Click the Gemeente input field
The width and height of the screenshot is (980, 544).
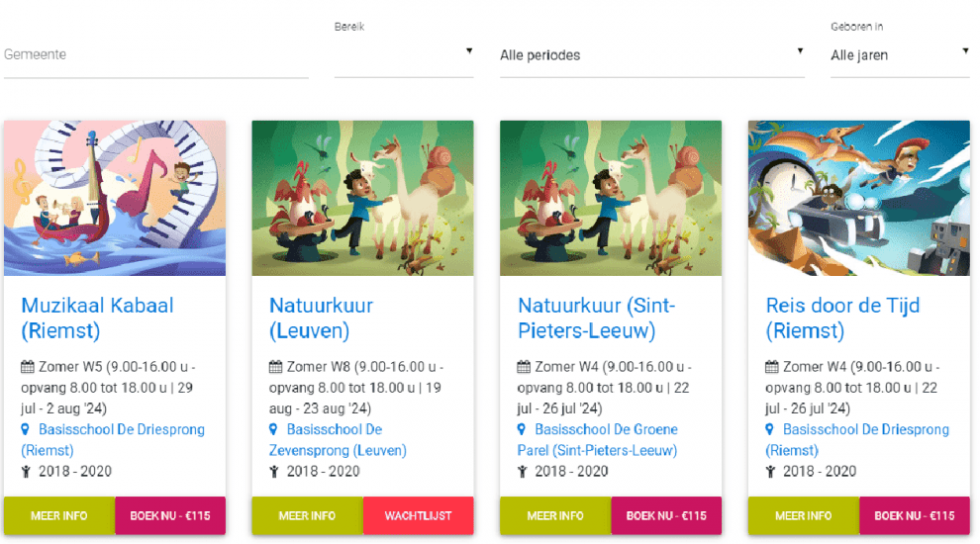click(156, 55)
